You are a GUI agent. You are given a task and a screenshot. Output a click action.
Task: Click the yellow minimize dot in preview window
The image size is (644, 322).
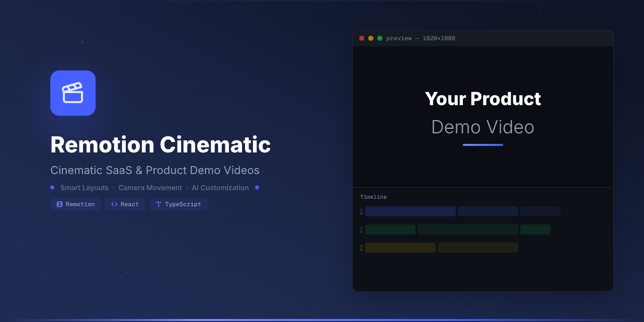point(371,38)
